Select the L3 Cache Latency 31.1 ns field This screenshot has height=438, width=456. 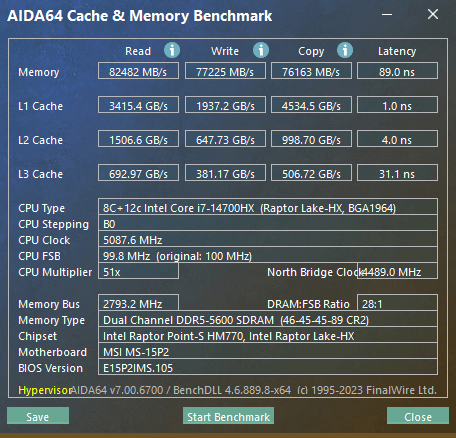coord(397,173)
